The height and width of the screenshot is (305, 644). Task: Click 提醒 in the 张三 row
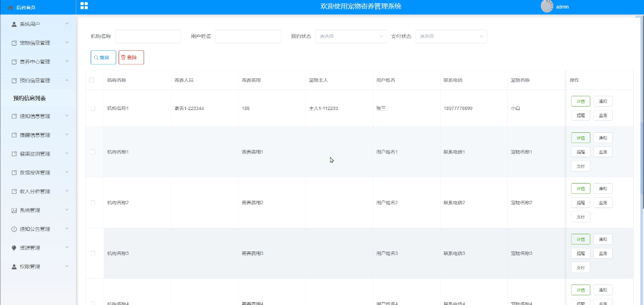[580, 116]
